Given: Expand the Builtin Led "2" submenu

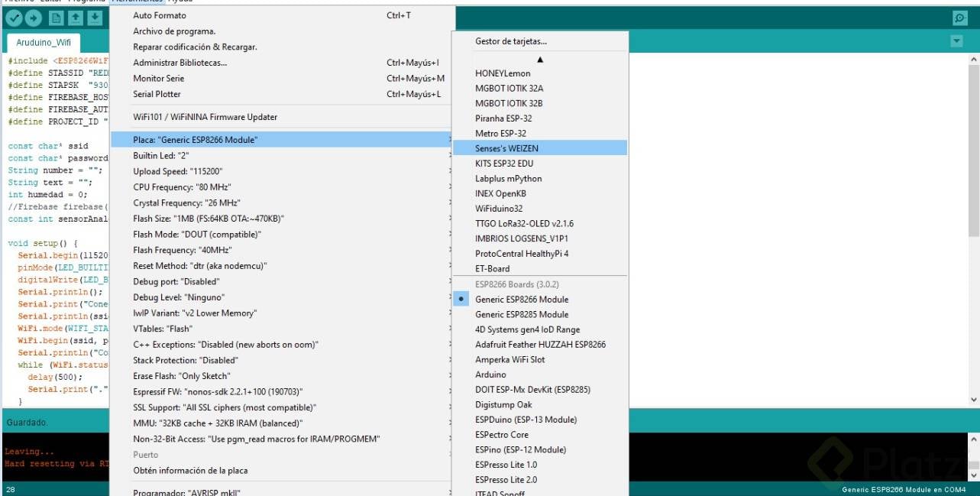Looking at the screenshot, I should click(283, 156).
